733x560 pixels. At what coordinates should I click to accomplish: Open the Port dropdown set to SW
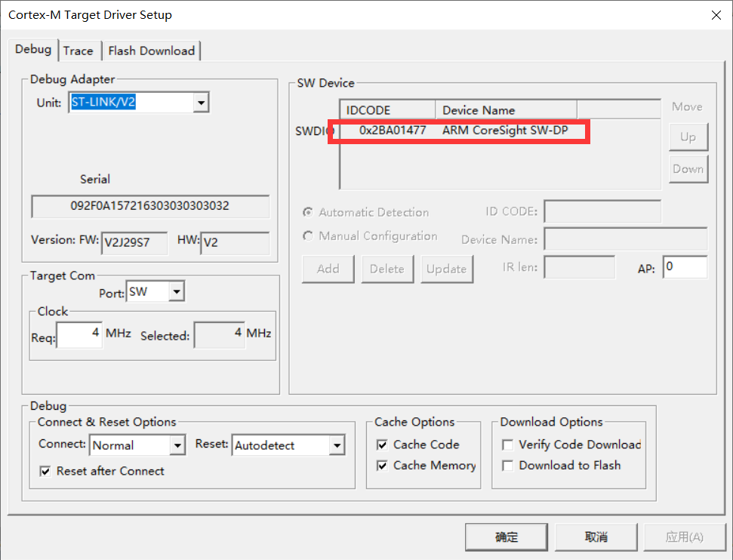tap(177, 291)
